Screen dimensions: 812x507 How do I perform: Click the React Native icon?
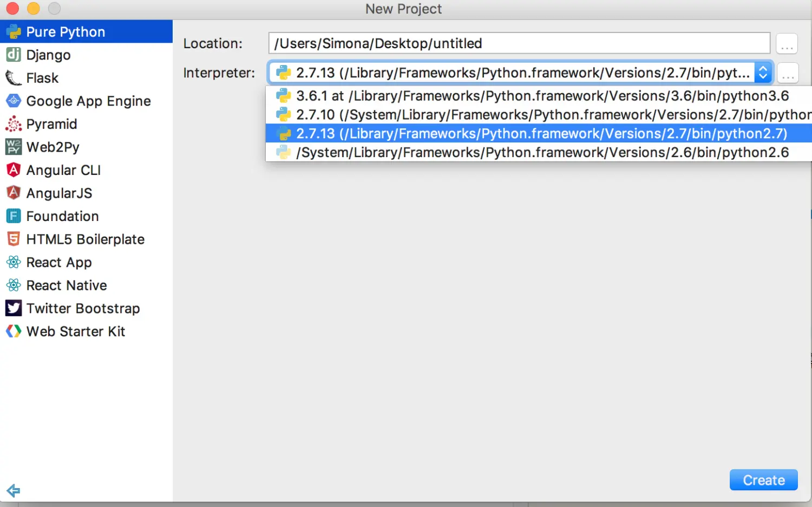click(14, 285)
